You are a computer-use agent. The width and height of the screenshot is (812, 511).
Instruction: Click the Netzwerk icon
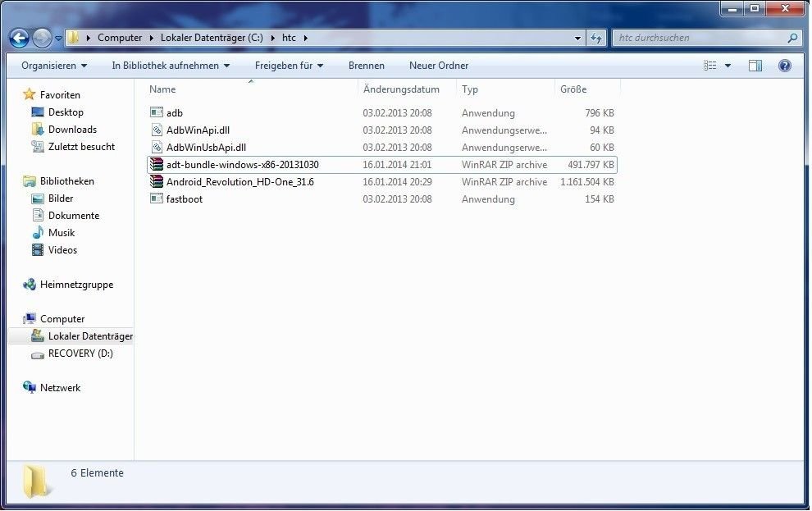tap(30, 387)
